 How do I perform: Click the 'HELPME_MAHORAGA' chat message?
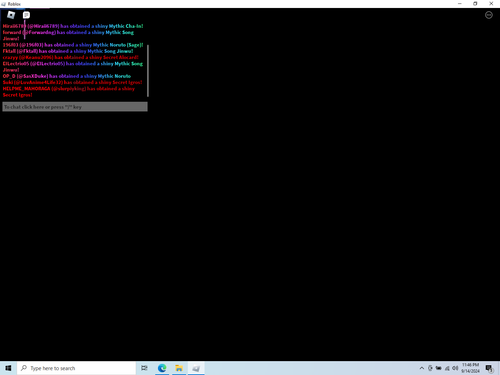[x=69, y=92]
